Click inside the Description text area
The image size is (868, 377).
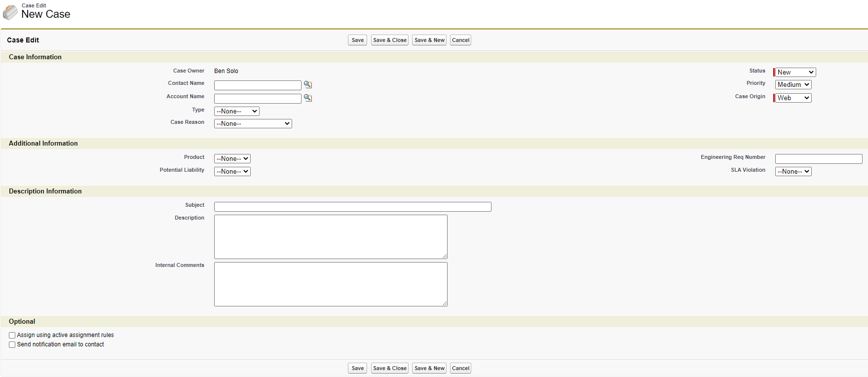pyautogui.click(x=331, y=237)
